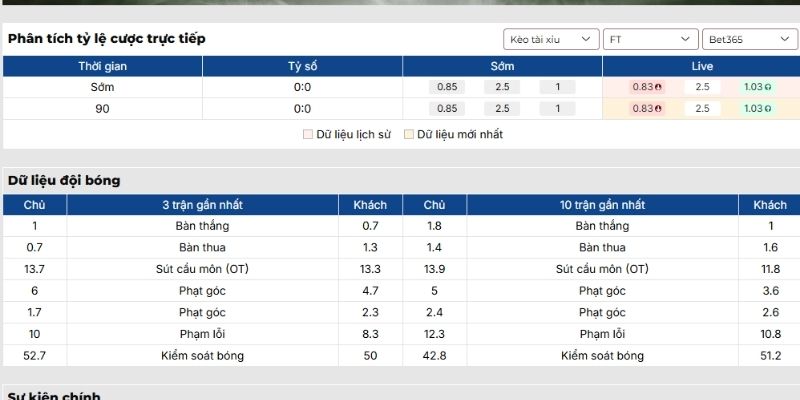
Task: Click the Dữ liệu mới nhất legend swatch
Action: tap(409, 135)
